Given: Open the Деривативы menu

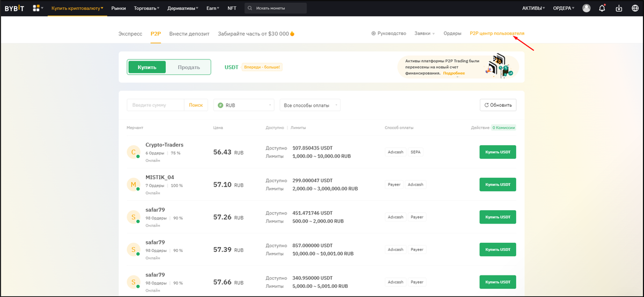Looking at the screenshot, I should point(182,8).
